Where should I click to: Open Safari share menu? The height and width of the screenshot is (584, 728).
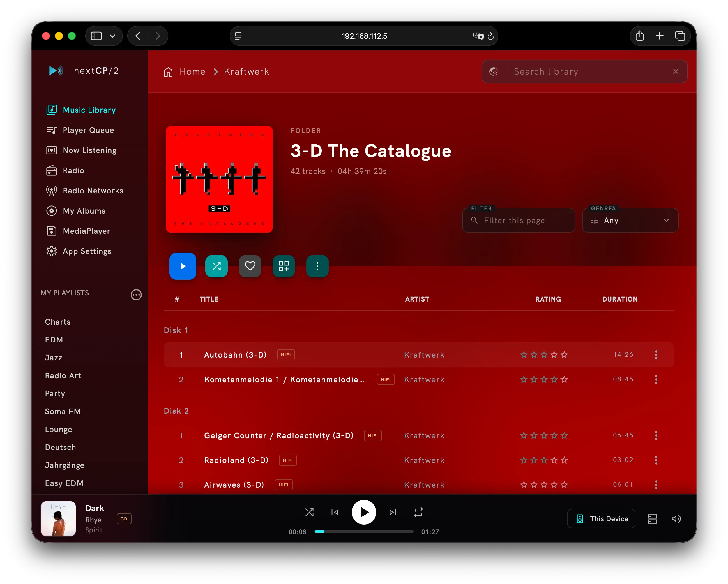640,36
